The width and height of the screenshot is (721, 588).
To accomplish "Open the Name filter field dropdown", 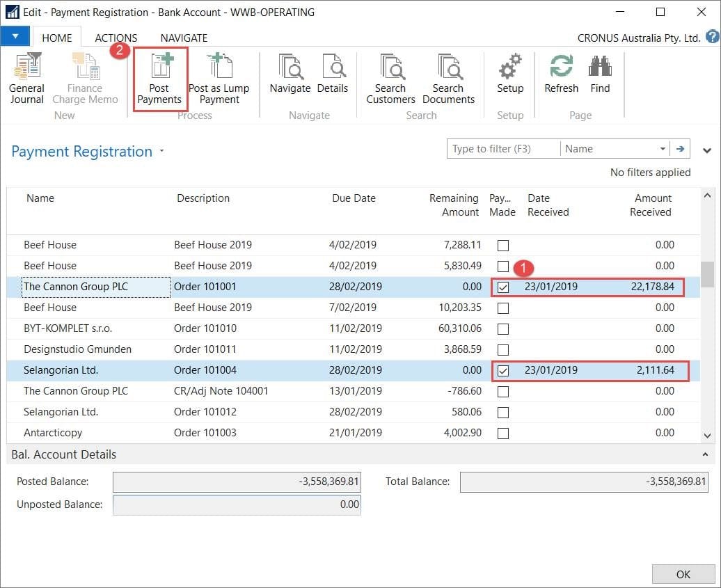I will tap(663, 148).
